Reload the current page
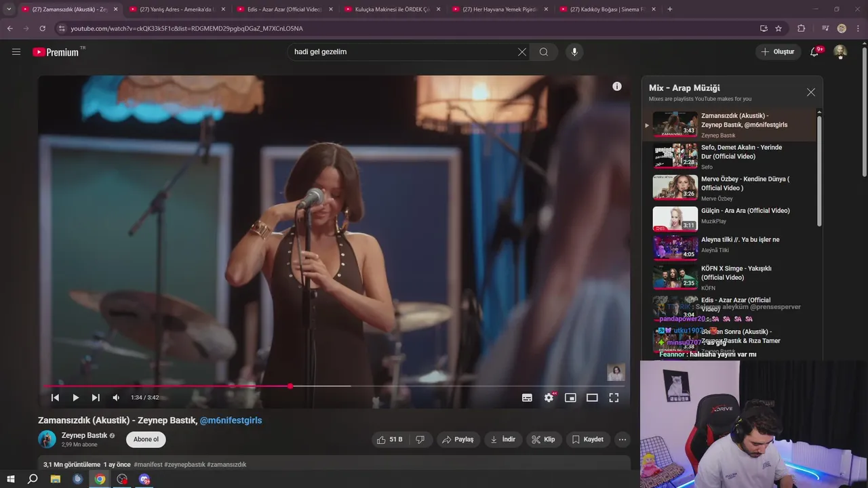This screenshot has width=868, height=488. (42, 28)
